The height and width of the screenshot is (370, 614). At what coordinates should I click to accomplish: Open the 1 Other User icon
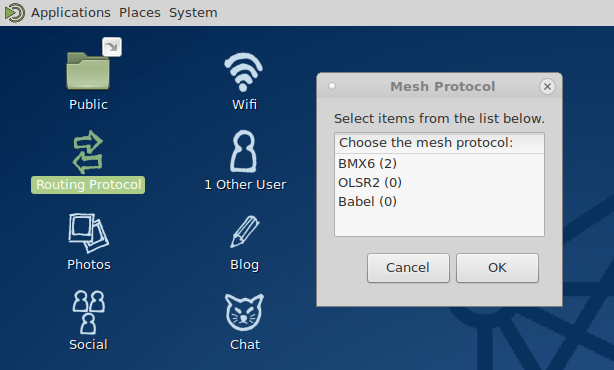click(244, 152)
